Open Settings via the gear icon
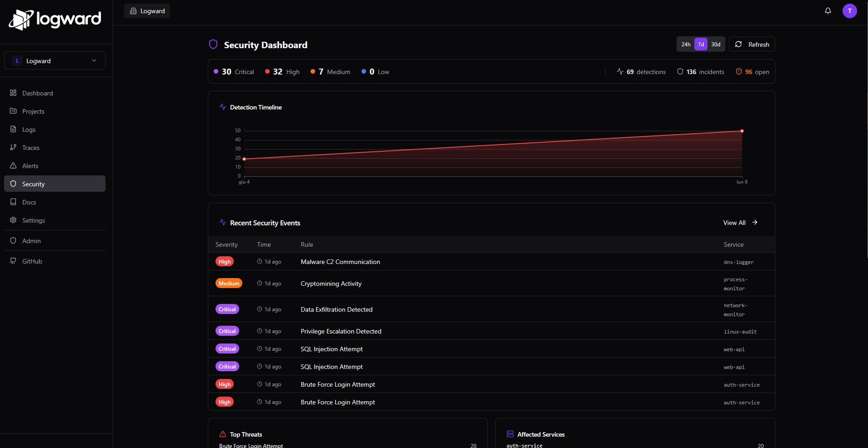The image size is (868, 448). point(14,220)
